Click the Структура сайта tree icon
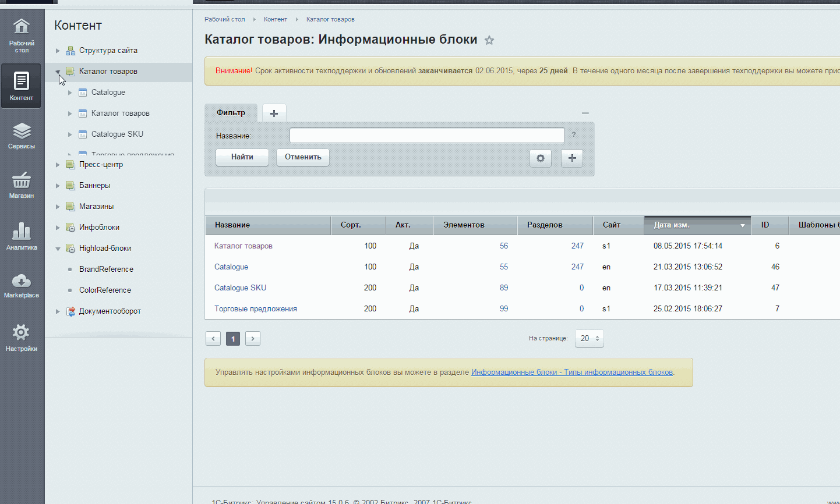Screen dimensions: 840x504 click(x=70, y=51)
